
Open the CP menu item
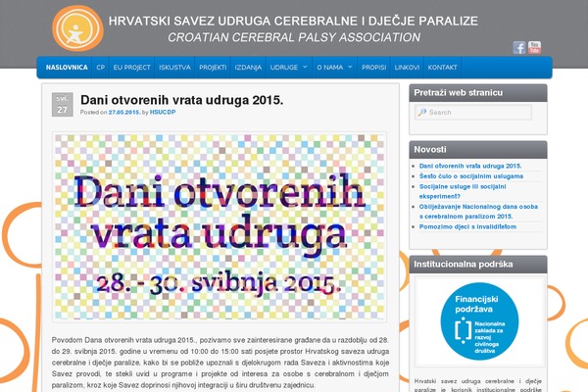point(101,68)
